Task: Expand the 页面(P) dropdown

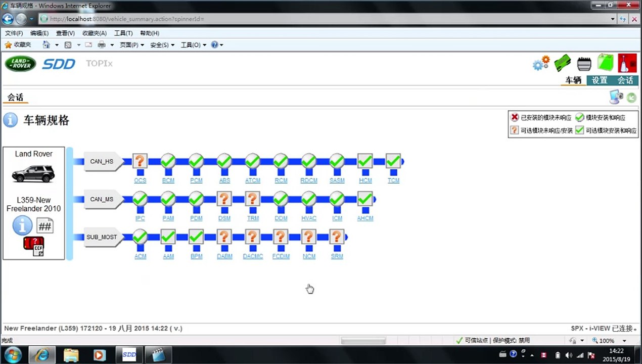Action: 131,45
